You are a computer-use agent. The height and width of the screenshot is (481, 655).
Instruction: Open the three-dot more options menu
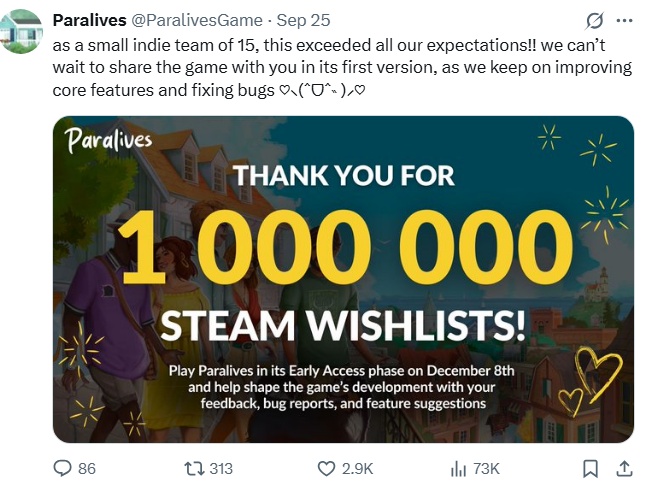coord(625,21)
